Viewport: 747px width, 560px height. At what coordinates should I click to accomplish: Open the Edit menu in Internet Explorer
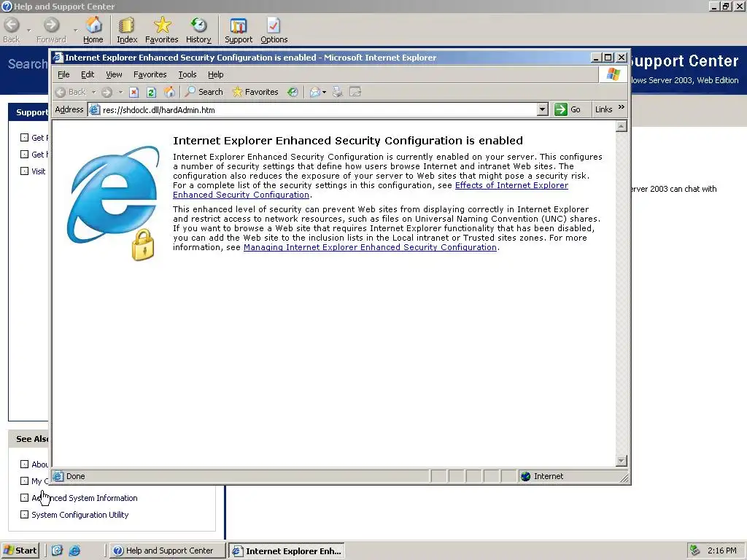coord(88,74)
